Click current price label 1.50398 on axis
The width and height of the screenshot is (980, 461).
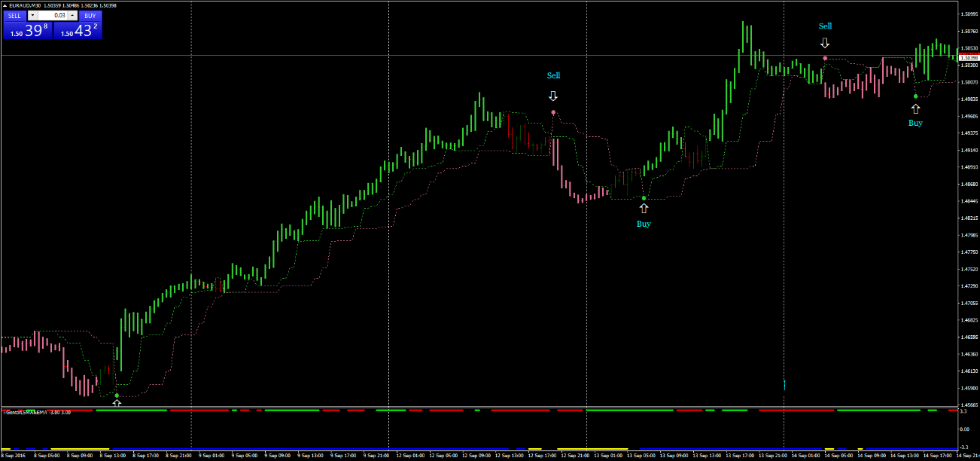(969, 57)
